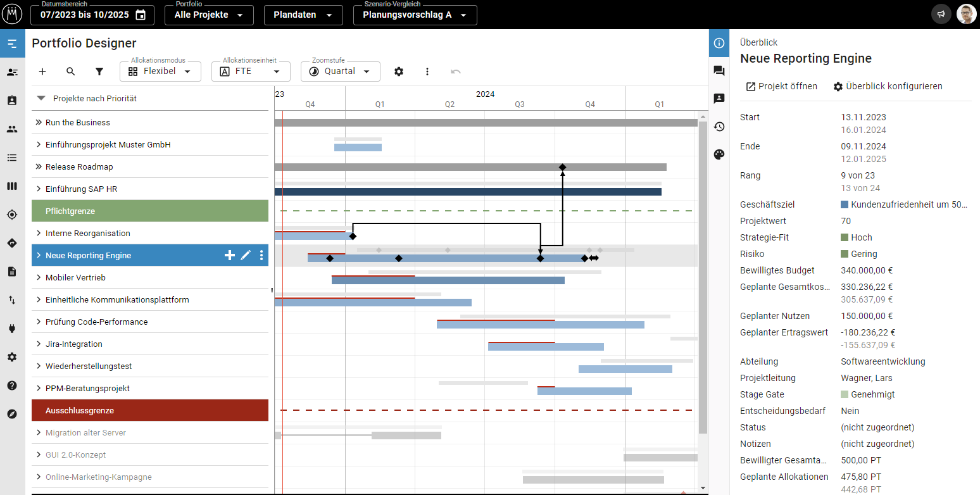
Task: Open the history icon in side panel
Action: [x=719, y=127]
